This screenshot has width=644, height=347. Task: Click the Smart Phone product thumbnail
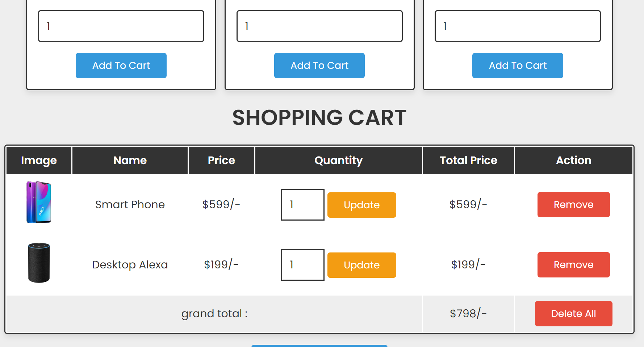39,202
